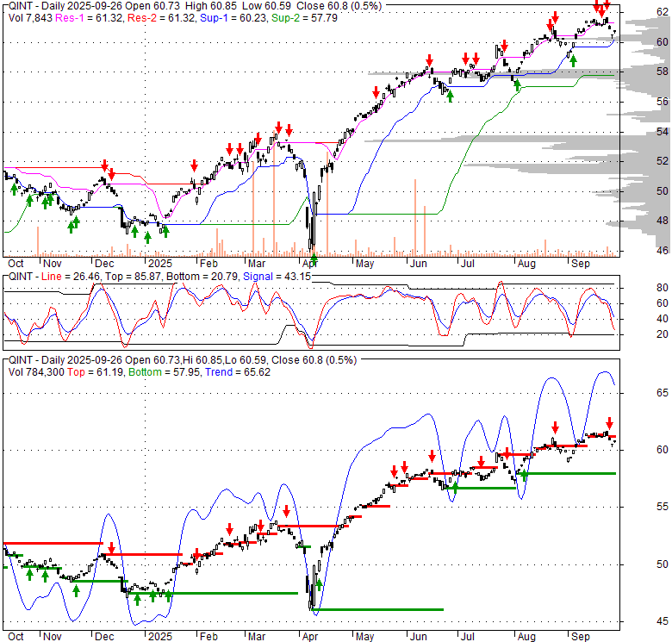Click the 'Mar' month label under top chart
This screenshot has width=672, height=642.
click(x=257, y=264)
